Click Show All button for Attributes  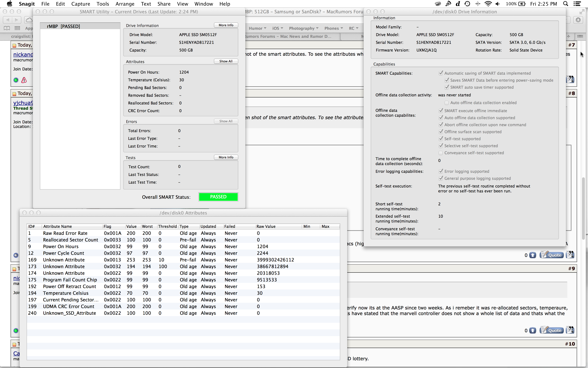pos(226,61)
